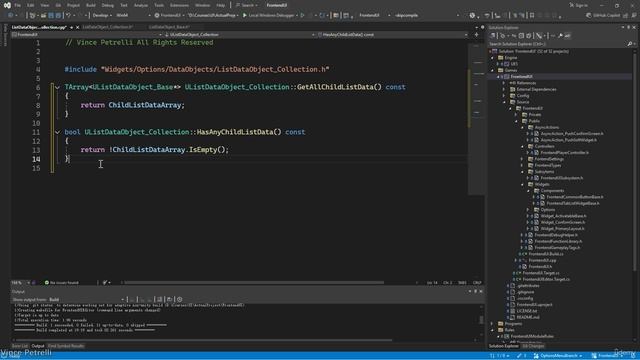Select Widget_ActivatableBase.h file
Image resolution: width=640 pixels, height=360 pixels.
coord(563,216)
